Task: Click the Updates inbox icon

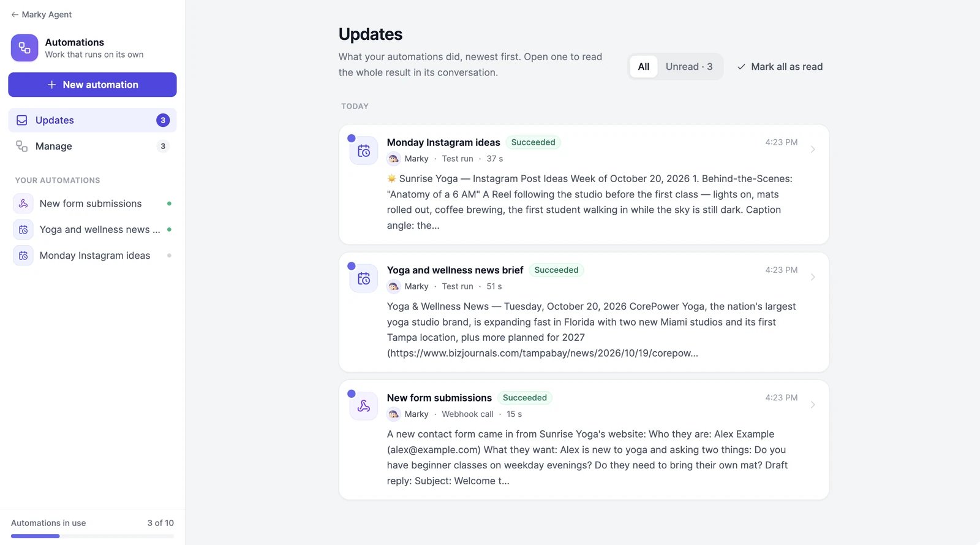Action: point(22,120)
